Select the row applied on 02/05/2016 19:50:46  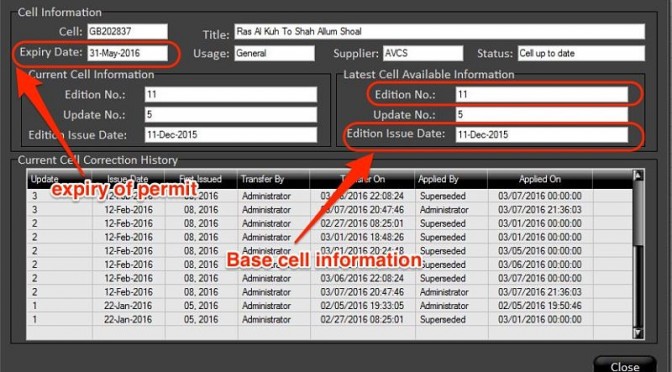pyautogui.click(x=330, y=306)
